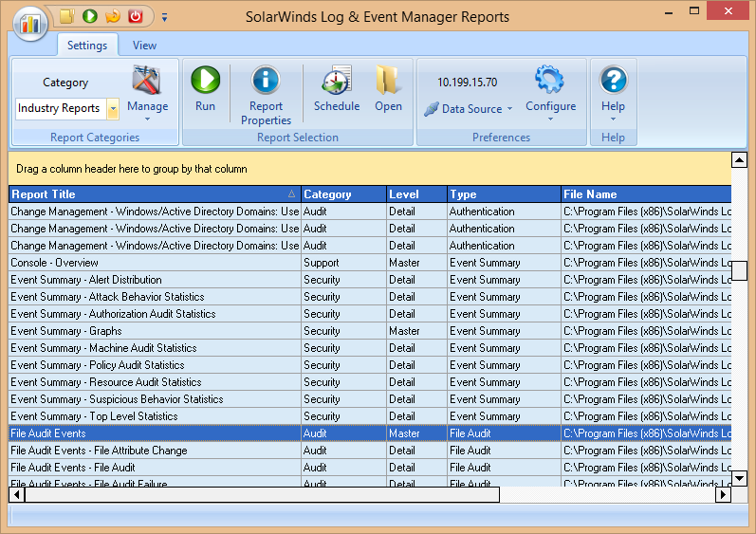756x534 pixels.
Task: Click Support category cell of Console Overview
Action: point(343,263)
